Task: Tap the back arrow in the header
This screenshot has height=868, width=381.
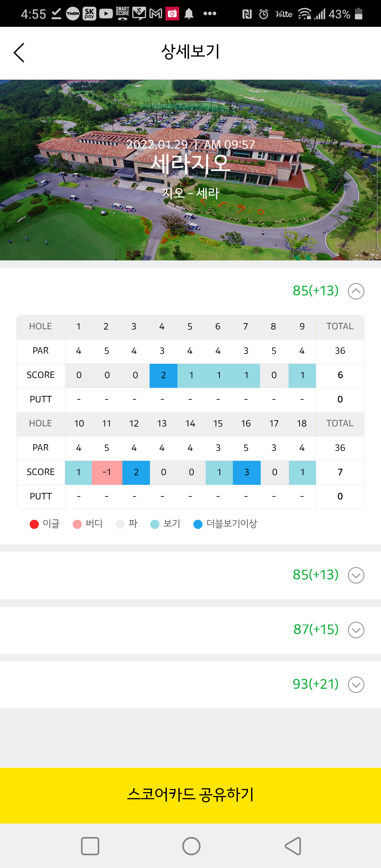Action: coord(19,53)
